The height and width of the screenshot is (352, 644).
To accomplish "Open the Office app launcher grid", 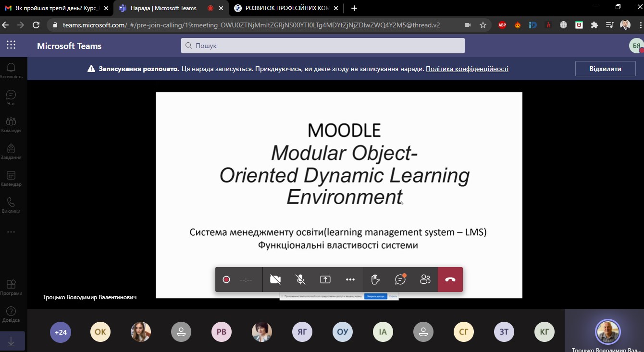I will 11,45.
